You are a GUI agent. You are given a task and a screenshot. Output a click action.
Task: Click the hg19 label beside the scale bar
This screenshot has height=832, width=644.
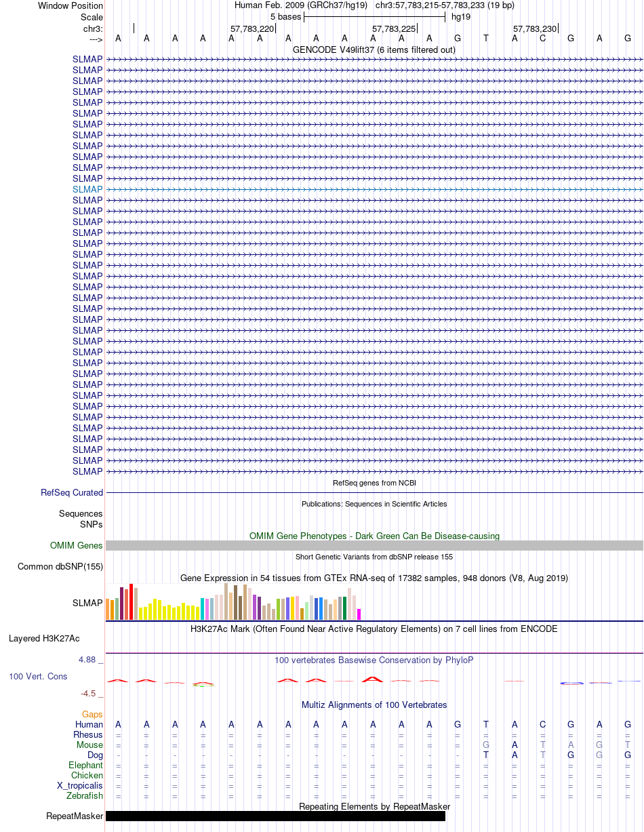[461, 16]
